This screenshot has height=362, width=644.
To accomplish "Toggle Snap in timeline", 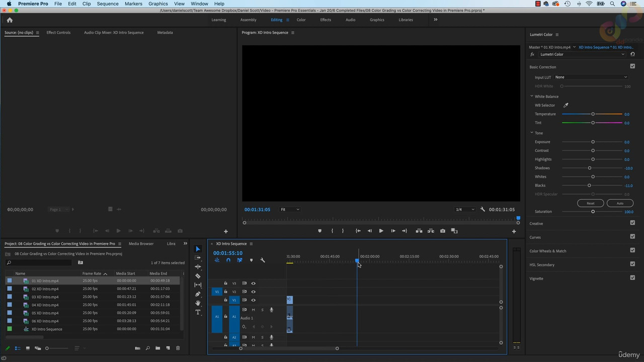I will (x=228, y=260).
